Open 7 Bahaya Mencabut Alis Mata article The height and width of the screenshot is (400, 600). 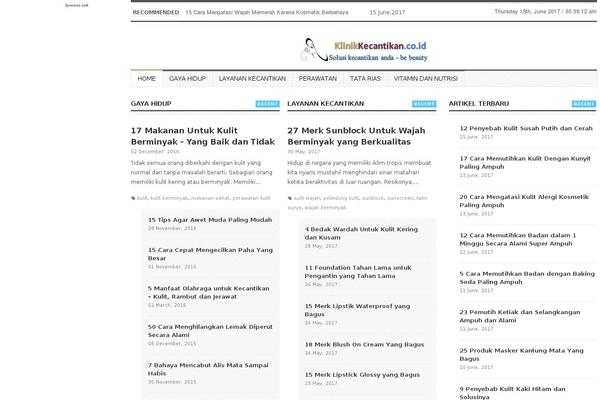209,369
